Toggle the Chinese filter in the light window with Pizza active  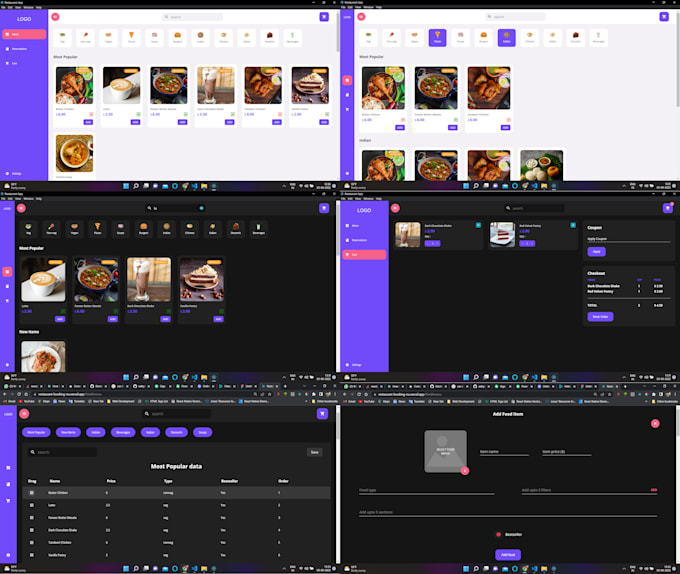(530, 37)
